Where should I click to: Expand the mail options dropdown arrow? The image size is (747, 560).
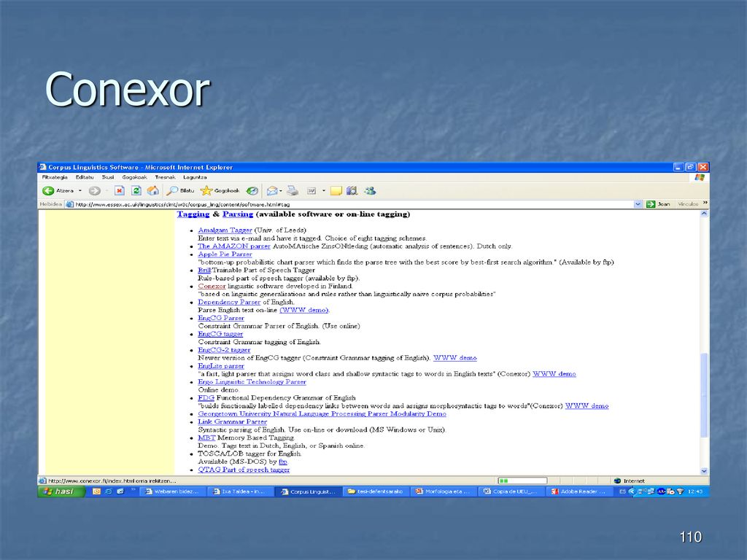(281, 191)
